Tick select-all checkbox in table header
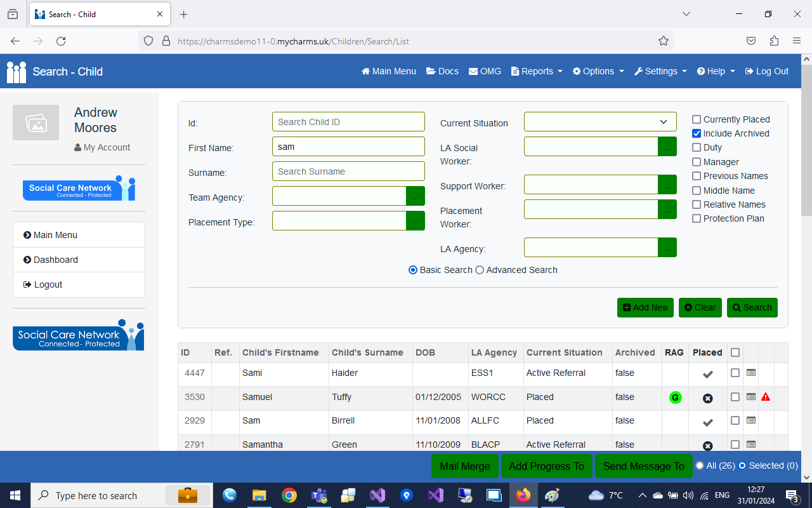The image size is (812, 508). pyautogui.click(x=735, y=352)
